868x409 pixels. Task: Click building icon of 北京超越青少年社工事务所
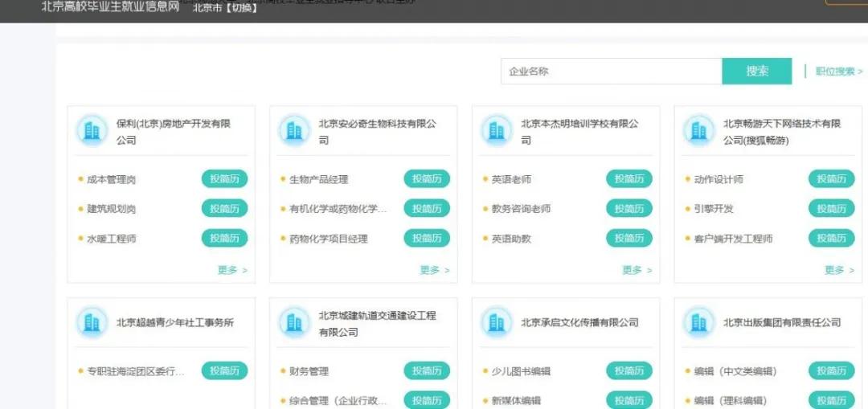92,323
